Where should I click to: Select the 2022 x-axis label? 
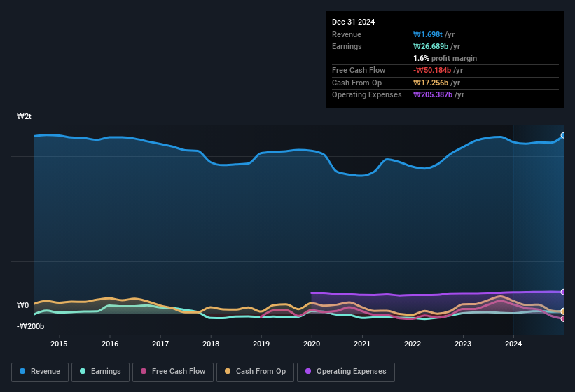413,344
